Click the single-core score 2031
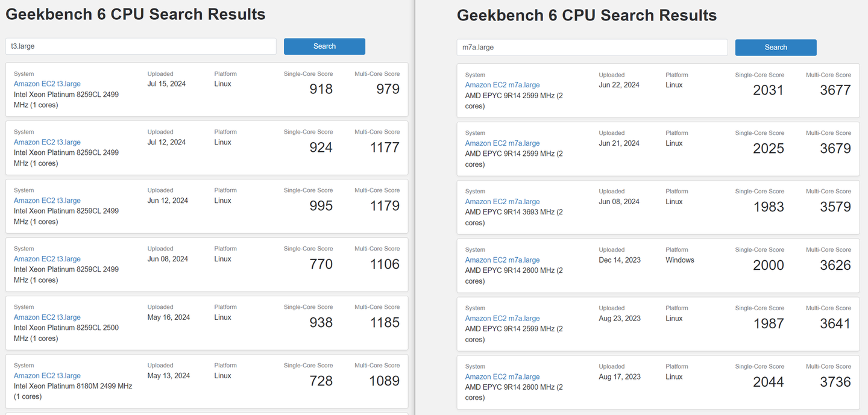 (x=768, y=90)
